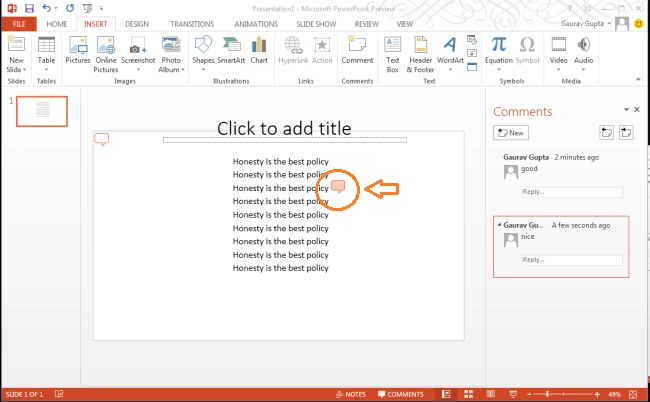Viewport: 650px width, 402px height.
Task: Open the FILE tab
Action: [19, 24]
